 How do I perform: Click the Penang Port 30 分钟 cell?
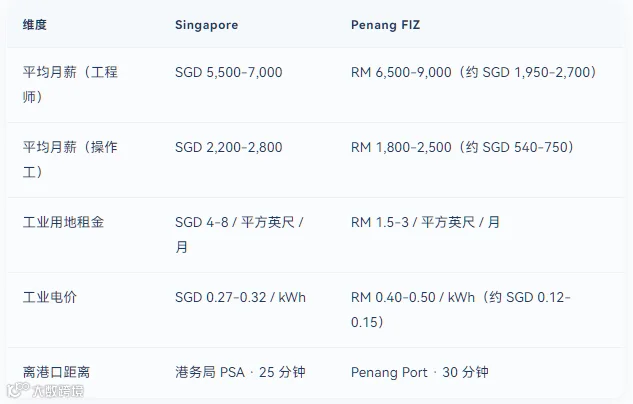tap(420, 372)
